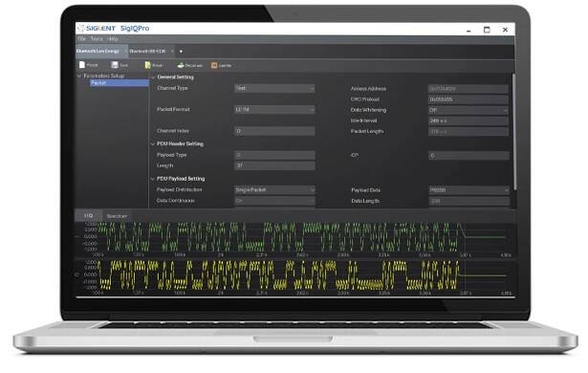Close the Bluetooth BR+EDR tab
The width and height of the screenshot is (588, 373).
click(x=172, y=51)
